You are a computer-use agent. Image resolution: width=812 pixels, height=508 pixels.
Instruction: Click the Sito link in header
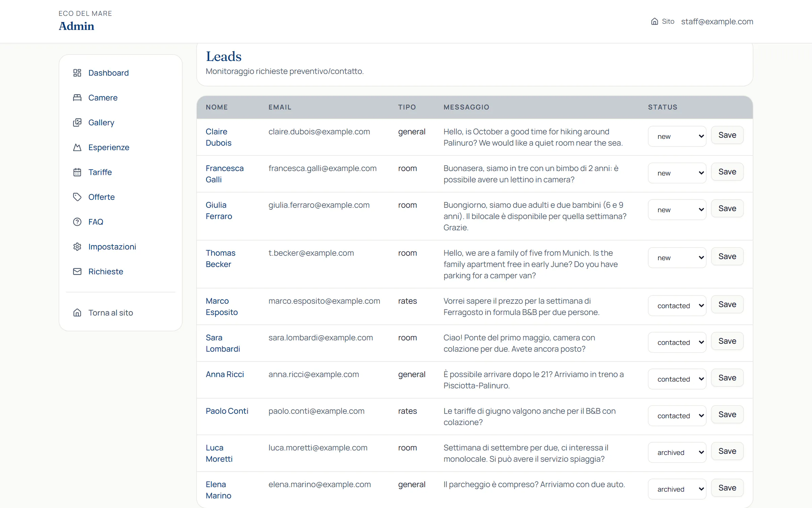tap(662, 21)
